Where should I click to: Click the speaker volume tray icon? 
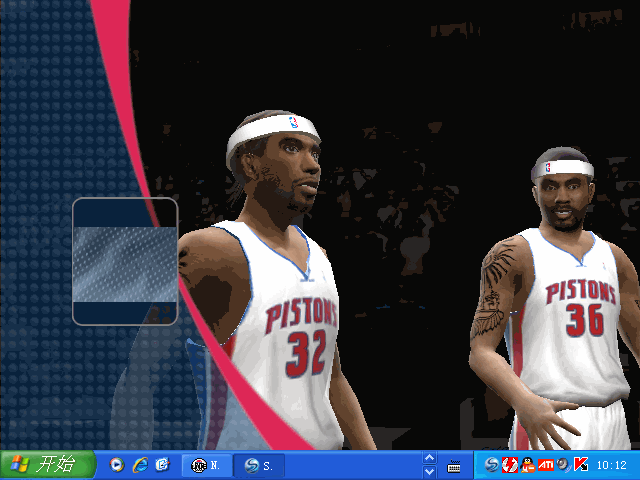click(x=563, y=464)
